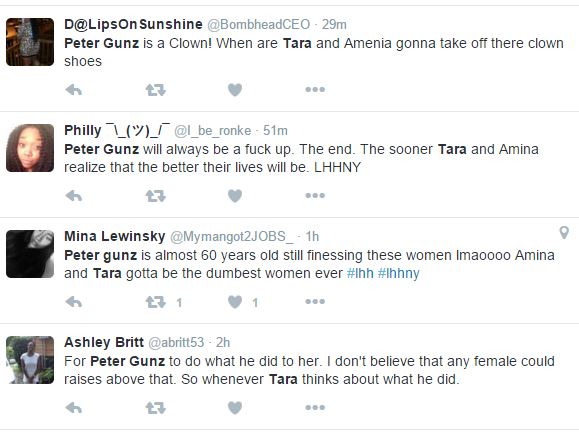
Task: Reply to Ashley Britt's tweet
Action: pos(73,408)
